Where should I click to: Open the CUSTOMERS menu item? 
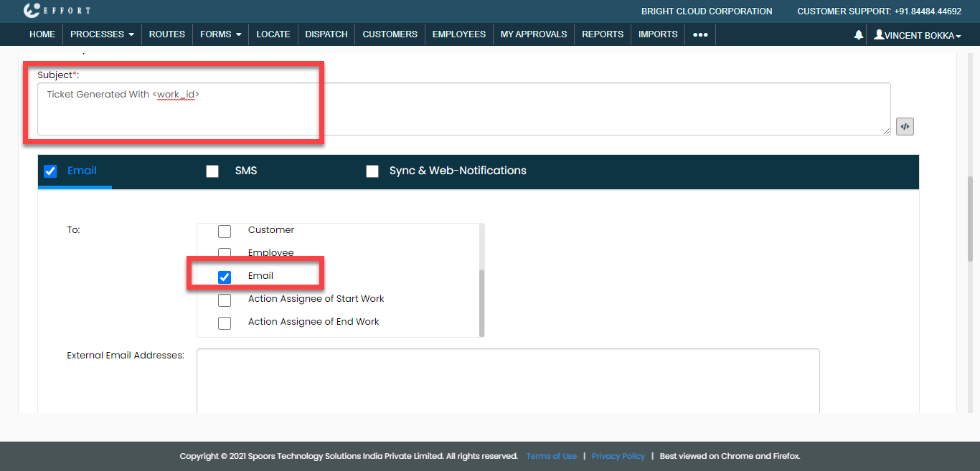click(390, 34)
